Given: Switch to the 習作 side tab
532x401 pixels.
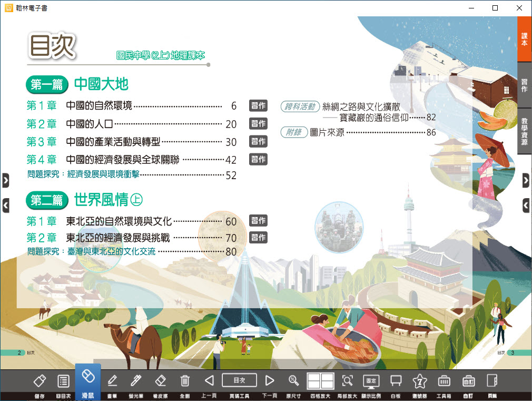Looking at the screenshot, I should 524,85.
